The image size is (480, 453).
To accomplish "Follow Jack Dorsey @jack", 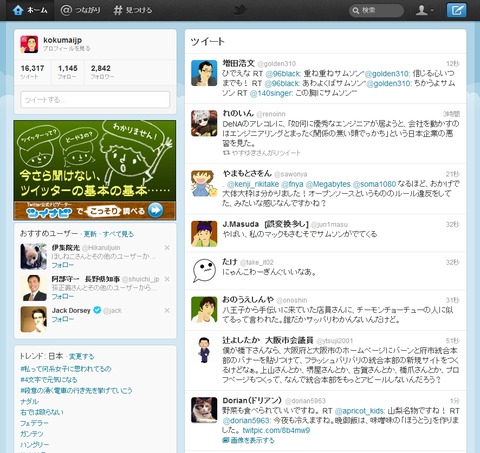I will pos(63,319).
